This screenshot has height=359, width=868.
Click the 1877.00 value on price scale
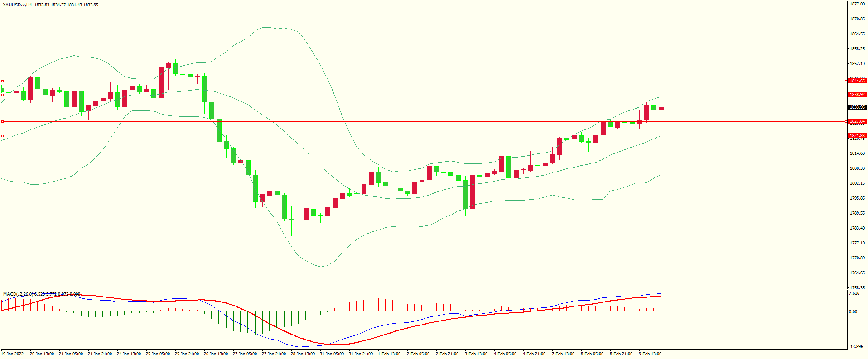pos(857,4)
